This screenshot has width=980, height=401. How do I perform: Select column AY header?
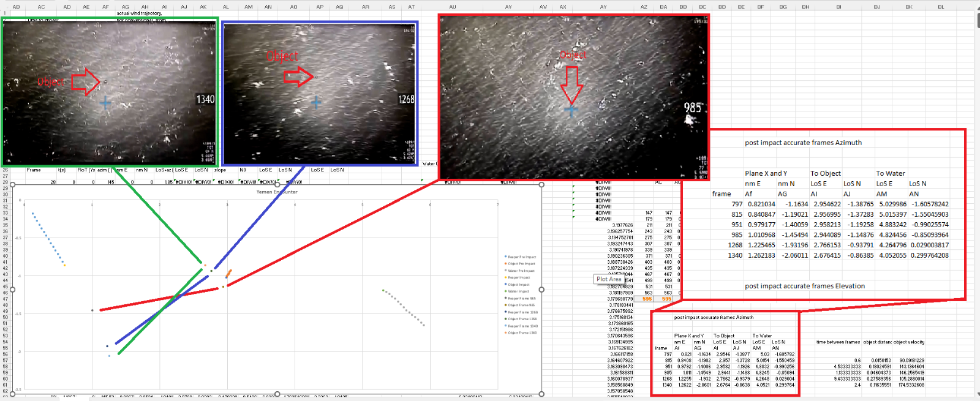[603, 7]
